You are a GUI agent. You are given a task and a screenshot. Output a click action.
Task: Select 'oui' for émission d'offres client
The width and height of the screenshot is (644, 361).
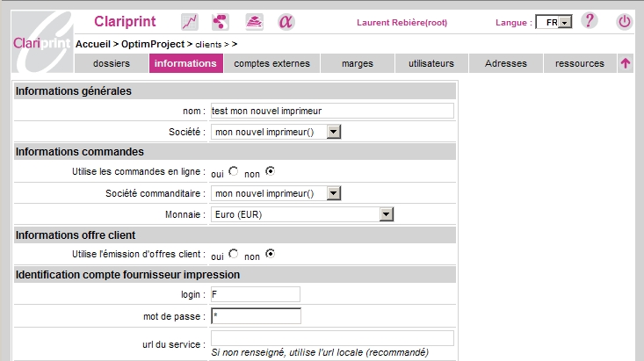pyautogui.click(x=233, y=254)
